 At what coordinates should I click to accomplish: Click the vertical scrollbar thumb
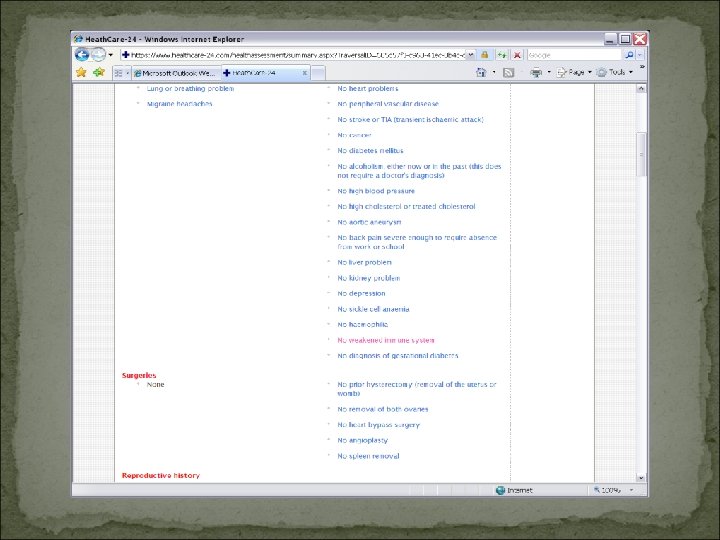point(641,155)
